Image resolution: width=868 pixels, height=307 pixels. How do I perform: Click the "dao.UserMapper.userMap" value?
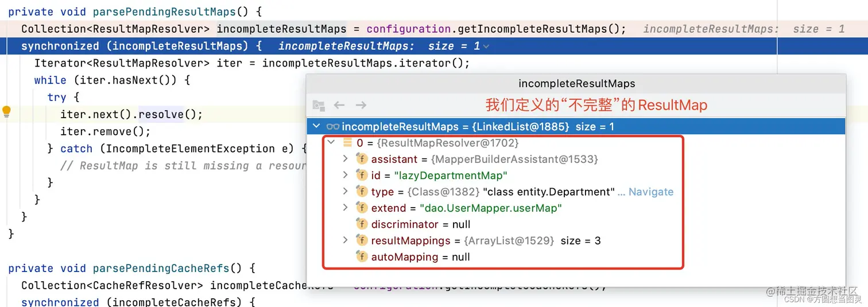coord(491,208)
